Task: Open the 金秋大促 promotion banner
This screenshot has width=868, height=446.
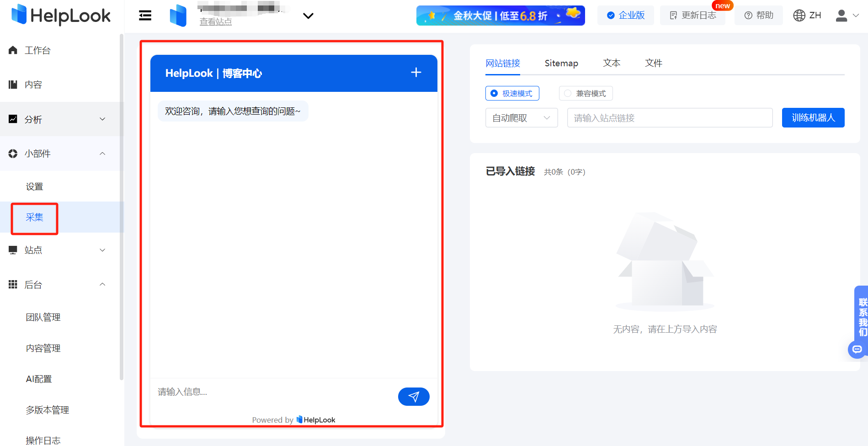Action: point(501,16)
